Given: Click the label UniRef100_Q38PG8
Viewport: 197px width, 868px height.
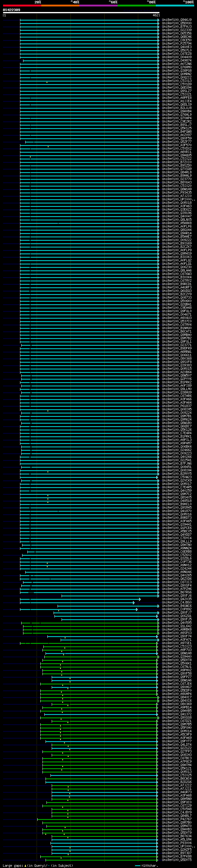Looking at the screenshot, I should coord(177,71).
